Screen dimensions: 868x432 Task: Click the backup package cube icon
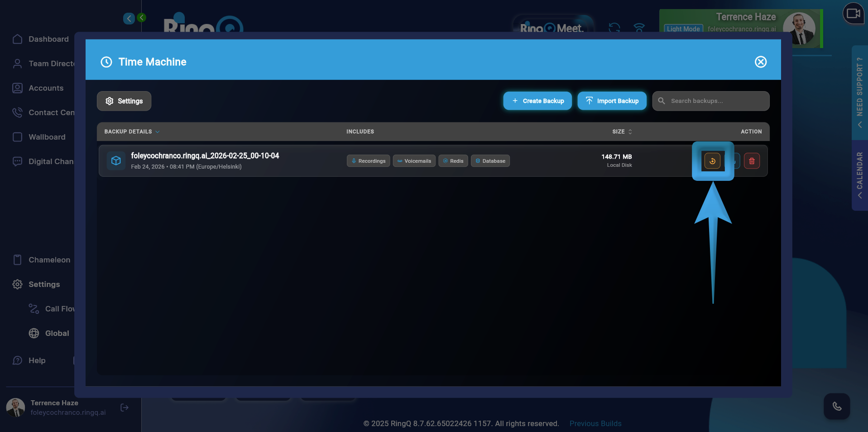116,161
